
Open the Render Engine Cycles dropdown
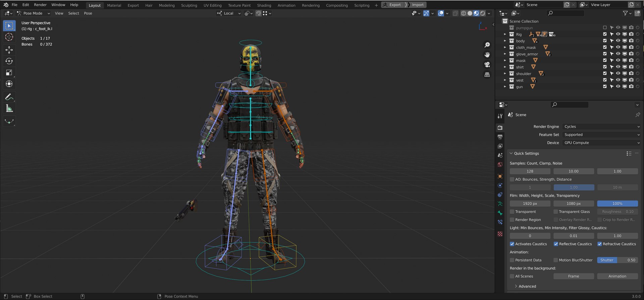click(602, 127)
